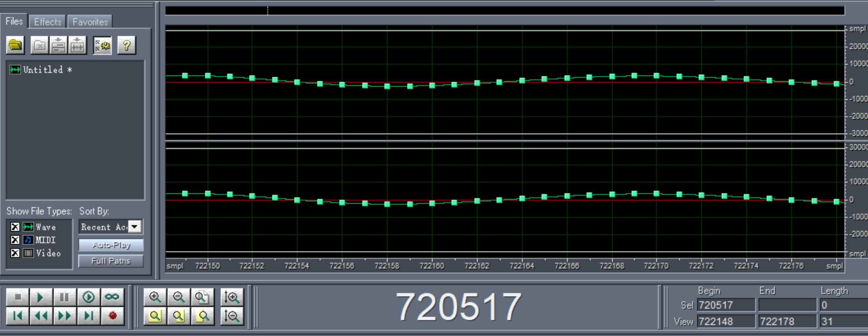The height and width of the screenshot is (336, 868).
Task: Start recording with the red Record button
Action: [112, 316]
